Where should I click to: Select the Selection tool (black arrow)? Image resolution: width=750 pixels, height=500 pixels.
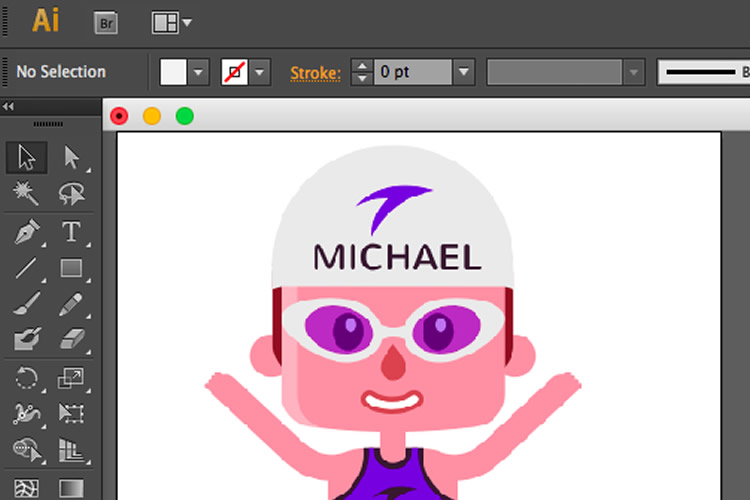click(26, 157)
